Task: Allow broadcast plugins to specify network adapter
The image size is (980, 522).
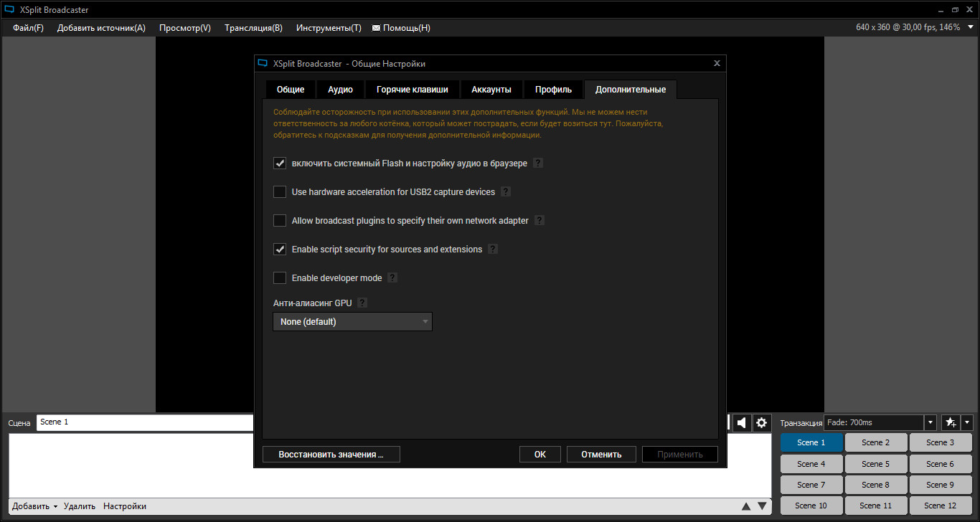Action: pos(280,221)
